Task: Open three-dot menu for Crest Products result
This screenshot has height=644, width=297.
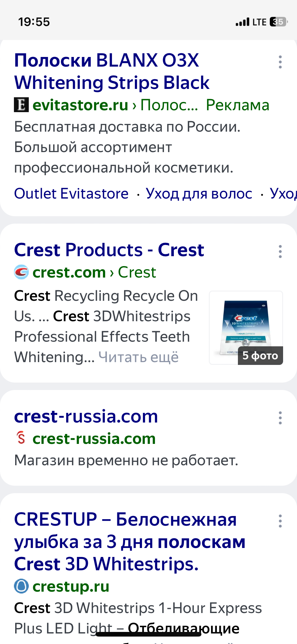Action: pyautogui.click(x=280, y=252)
